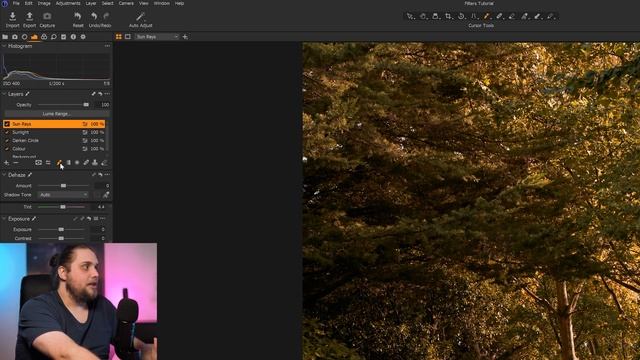Click the Auto Adjust wand icon
Screen dimensions: 640x360
(x=140, y=16)
